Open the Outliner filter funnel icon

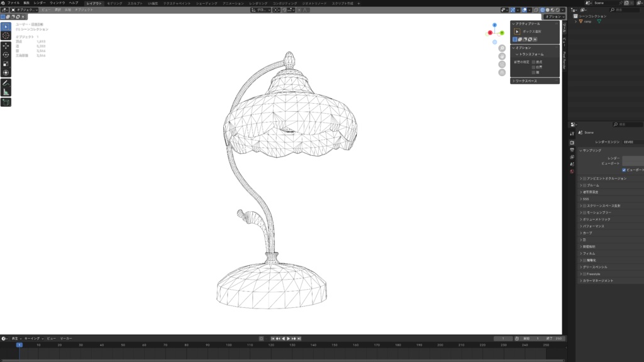[x=583, y=10]
